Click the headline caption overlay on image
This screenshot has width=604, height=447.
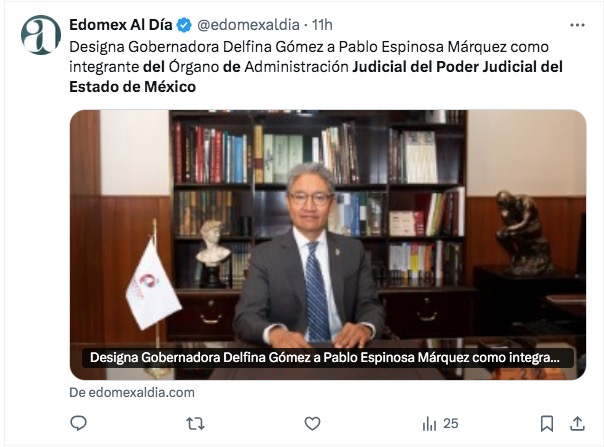328,358
